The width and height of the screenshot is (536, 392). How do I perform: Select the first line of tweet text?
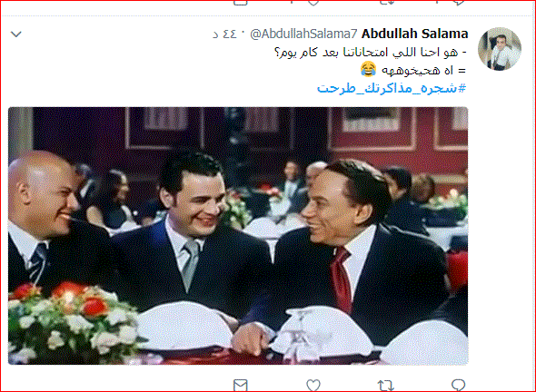371,53
